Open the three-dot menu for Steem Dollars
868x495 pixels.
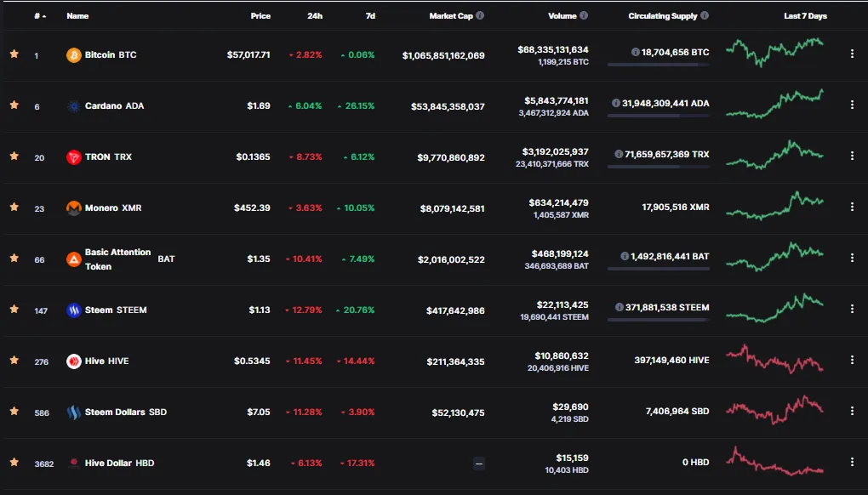tap(852, 411)
